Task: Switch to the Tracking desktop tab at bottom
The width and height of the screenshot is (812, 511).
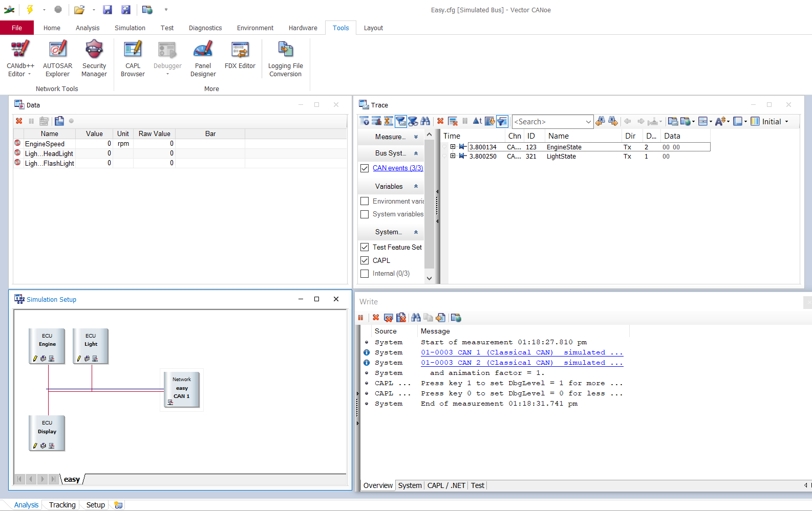Action: pos(62,505)
